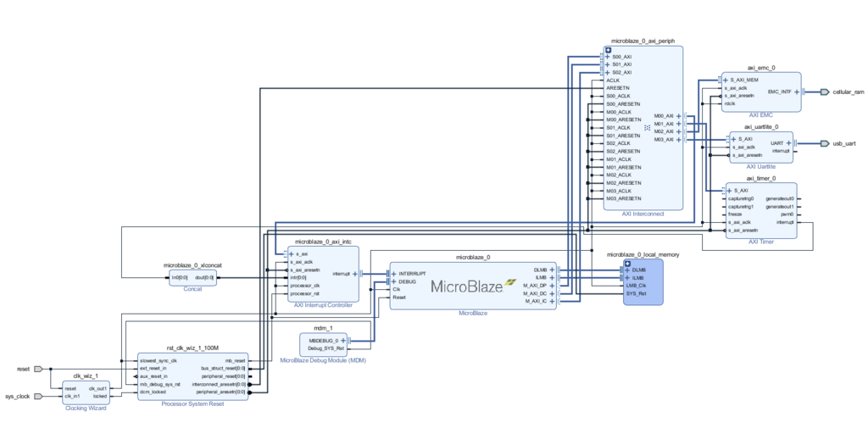Click the AXI Uartlite block label
The image size is (868, 445).
[761, 166]
